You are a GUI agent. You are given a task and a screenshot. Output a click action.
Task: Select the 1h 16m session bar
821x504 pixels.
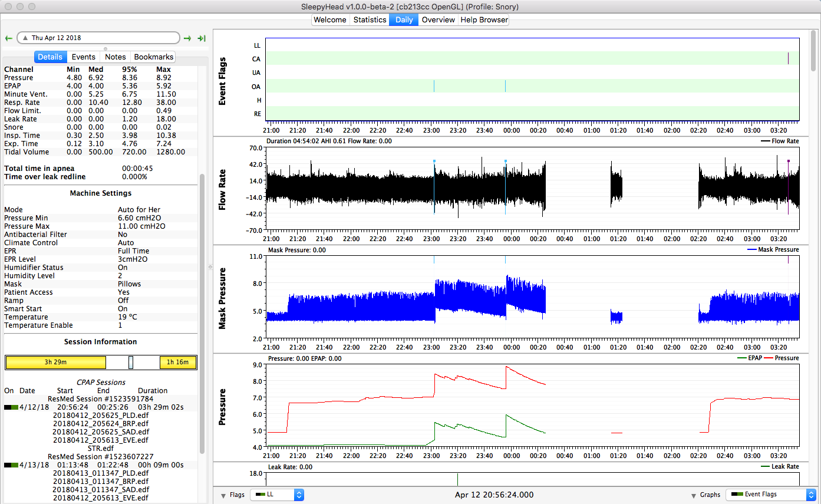[x=177, y=363]
